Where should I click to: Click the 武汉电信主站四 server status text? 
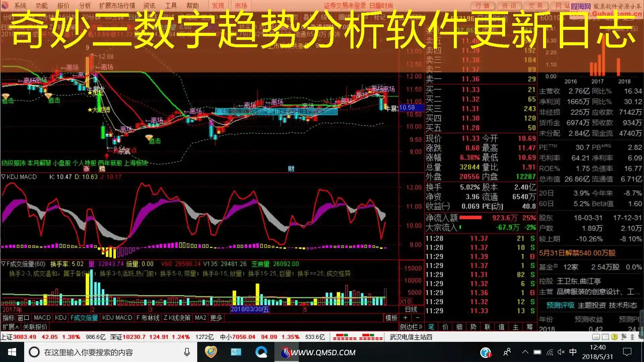pos(411,337)
